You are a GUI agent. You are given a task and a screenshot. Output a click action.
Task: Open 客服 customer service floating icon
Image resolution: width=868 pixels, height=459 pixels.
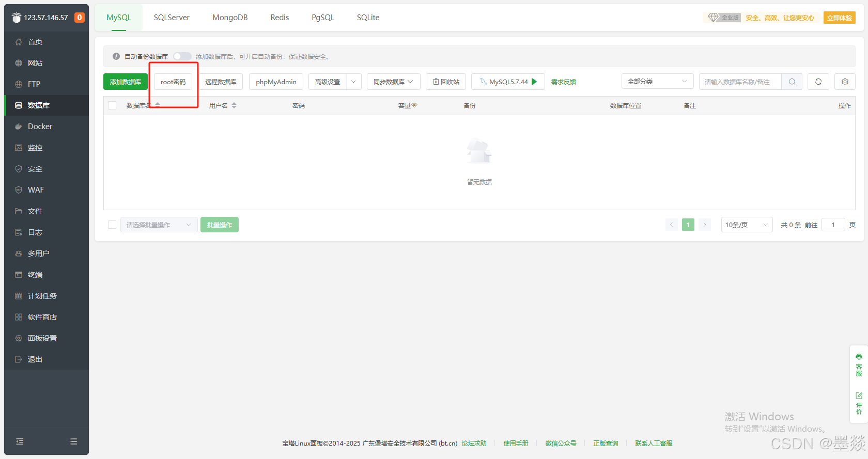click(859, 365)
